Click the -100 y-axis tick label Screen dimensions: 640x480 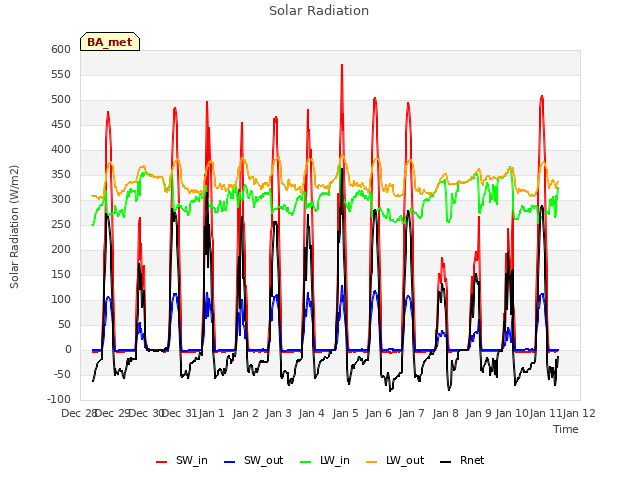[59, 400]
